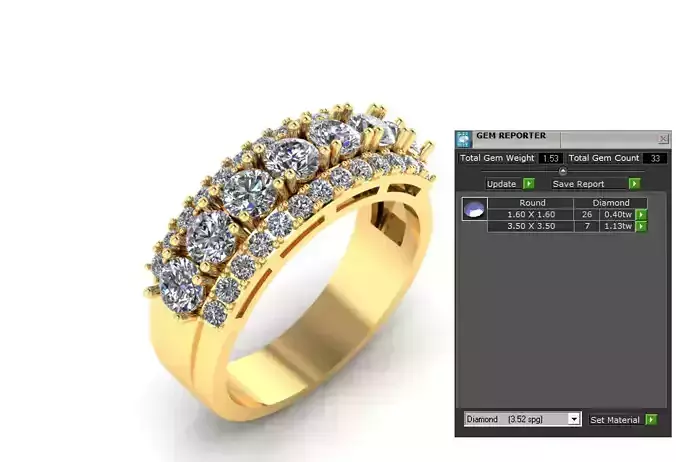The width and height of the screenshot is (676, 462).
Task: Close the Gem Reporter panel
Action: point(663,139)
